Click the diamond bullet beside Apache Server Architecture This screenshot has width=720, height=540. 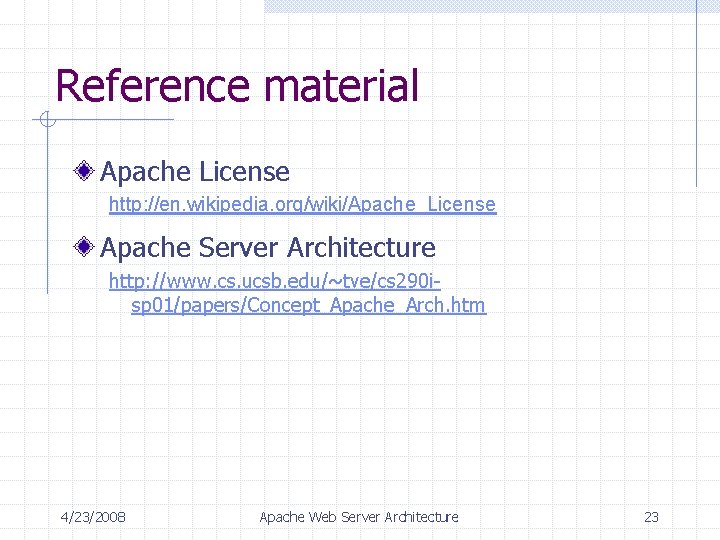click(x=84, y=247)
